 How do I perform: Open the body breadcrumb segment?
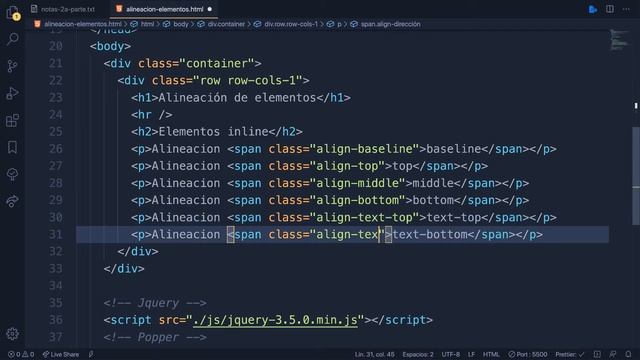pos(181,24)
